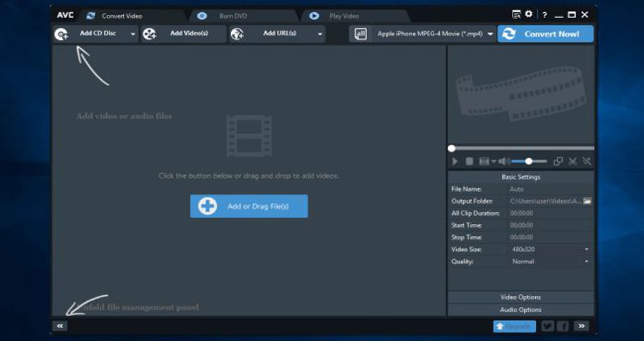Image resolution: width=644 pixels, height=341 pixels.
Task: Open the Facebook share icon
Action: click(562, 326)
